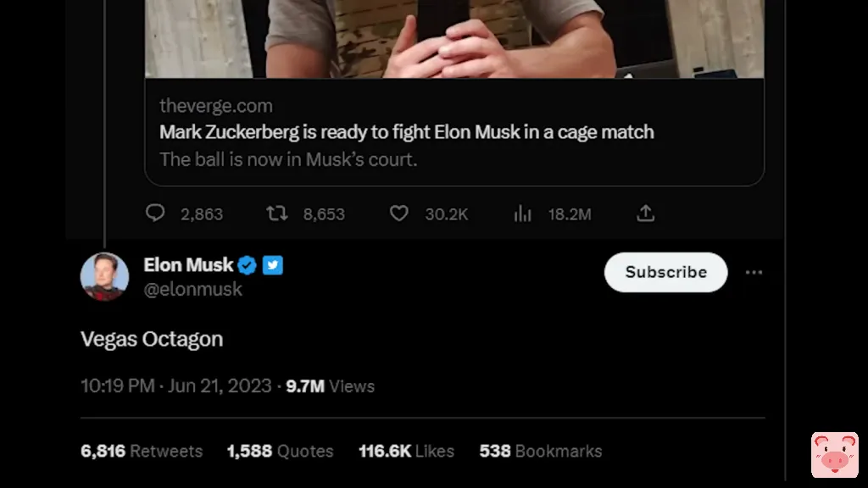Click the blue verified checkmark badge
Viewport: 868px width, 488px height.
click(x=247, y=265)
